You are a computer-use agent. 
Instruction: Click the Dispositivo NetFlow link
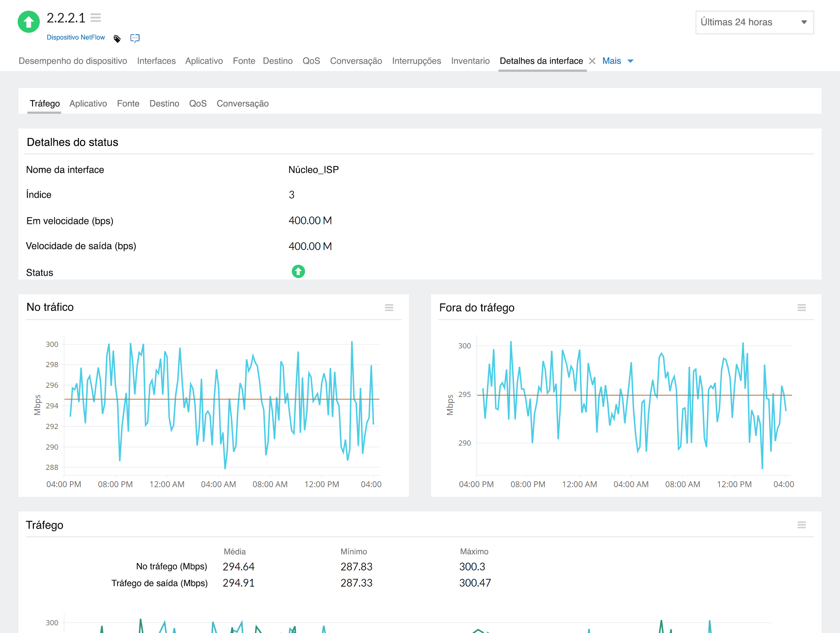[x=76, y=37]
